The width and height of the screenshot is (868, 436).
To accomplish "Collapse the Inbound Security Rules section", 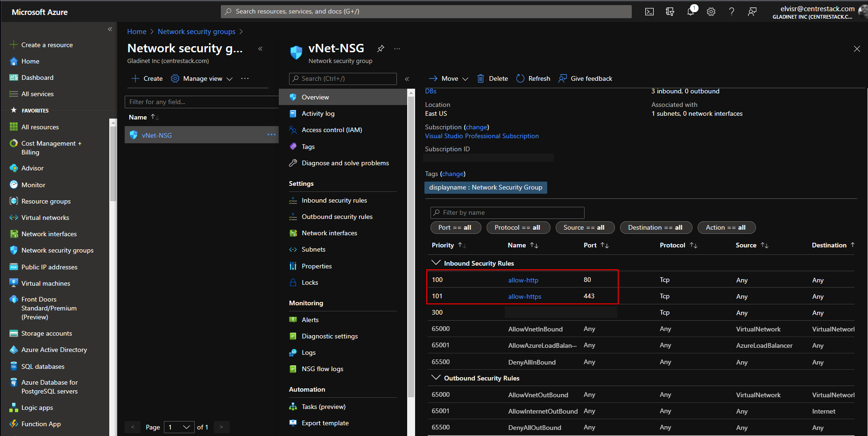I will (436, 263).
